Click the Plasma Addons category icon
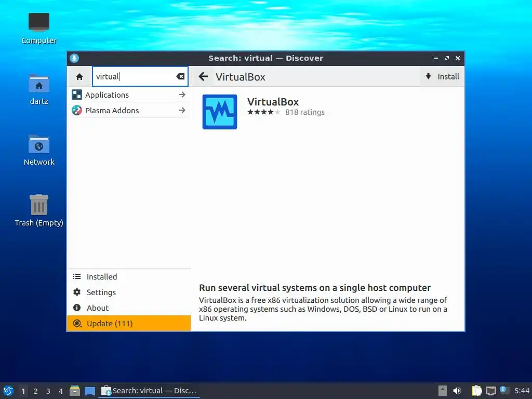The height and width of the screenshot is (399, 532). pos(77,110)
